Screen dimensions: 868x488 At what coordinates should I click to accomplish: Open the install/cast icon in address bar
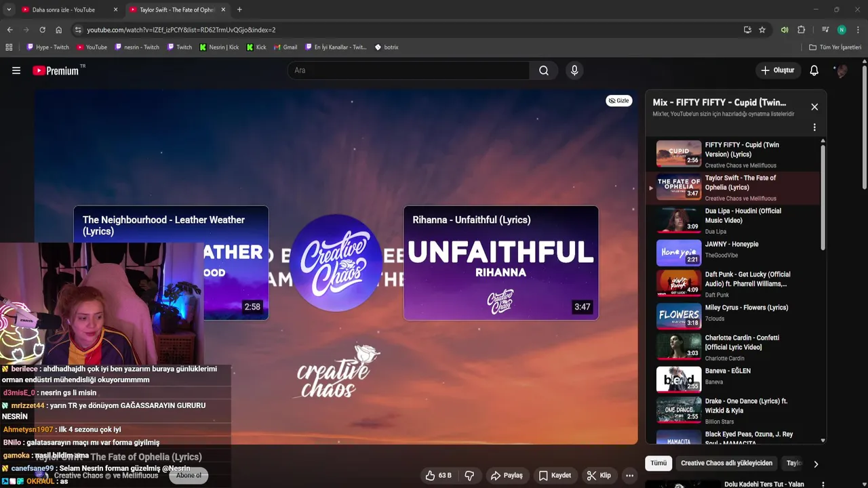[747, 30]
